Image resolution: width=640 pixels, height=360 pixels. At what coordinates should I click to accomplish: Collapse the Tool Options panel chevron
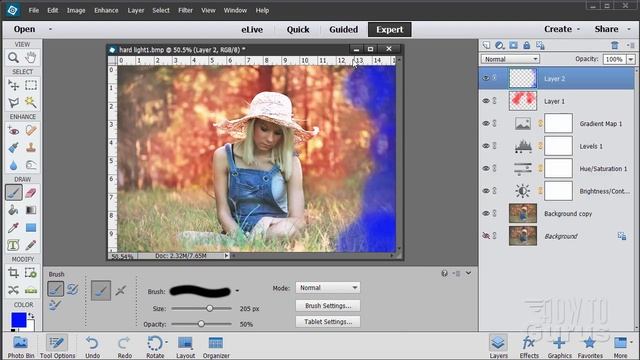point(469,273)
